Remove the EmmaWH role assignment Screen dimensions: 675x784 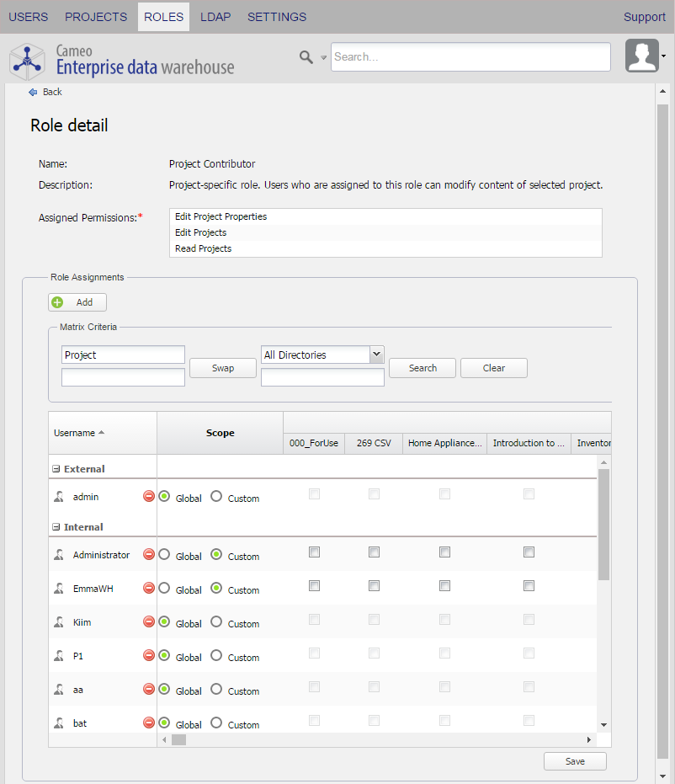click(149, 589)
